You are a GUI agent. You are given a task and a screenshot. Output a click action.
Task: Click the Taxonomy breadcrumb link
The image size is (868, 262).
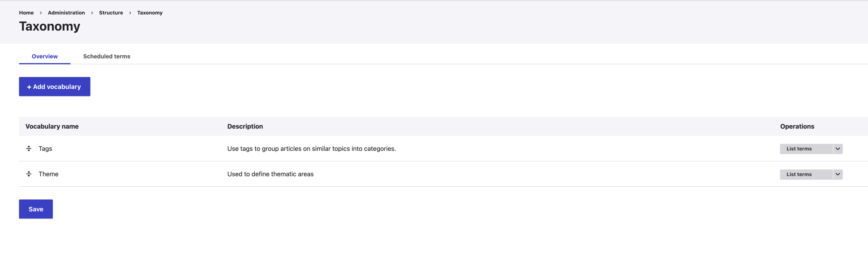[150, 13]
